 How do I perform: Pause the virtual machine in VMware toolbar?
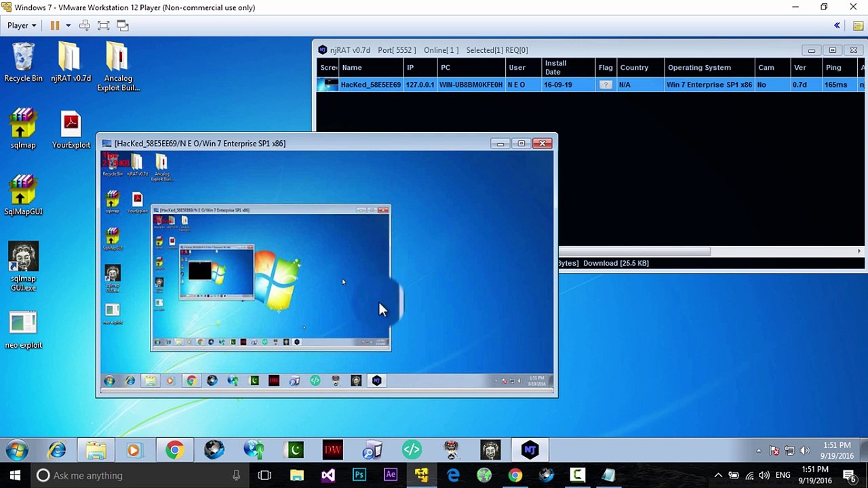(55, 26)
